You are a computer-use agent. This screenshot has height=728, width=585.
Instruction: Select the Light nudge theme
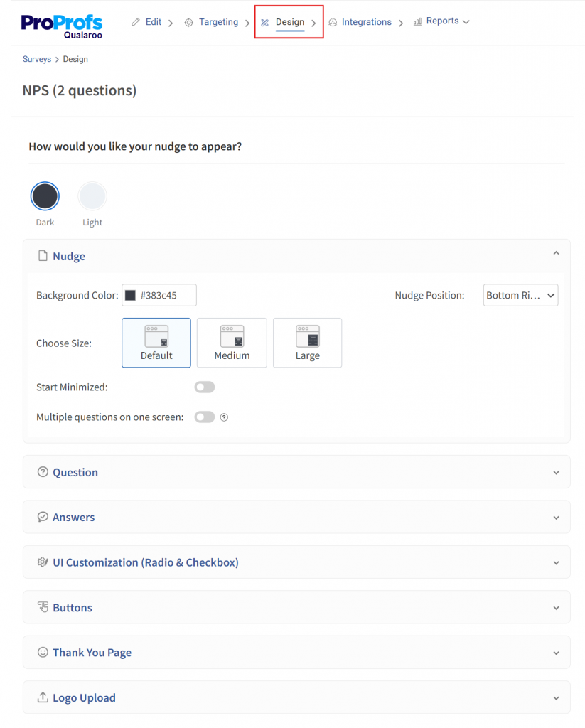point(92,196)
